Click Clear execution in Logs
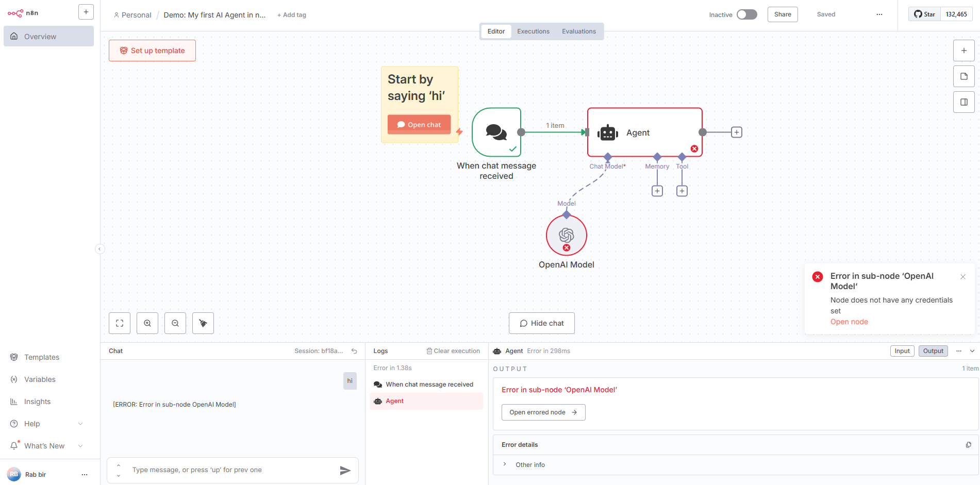The image size is (980, 485). (453, 351)
